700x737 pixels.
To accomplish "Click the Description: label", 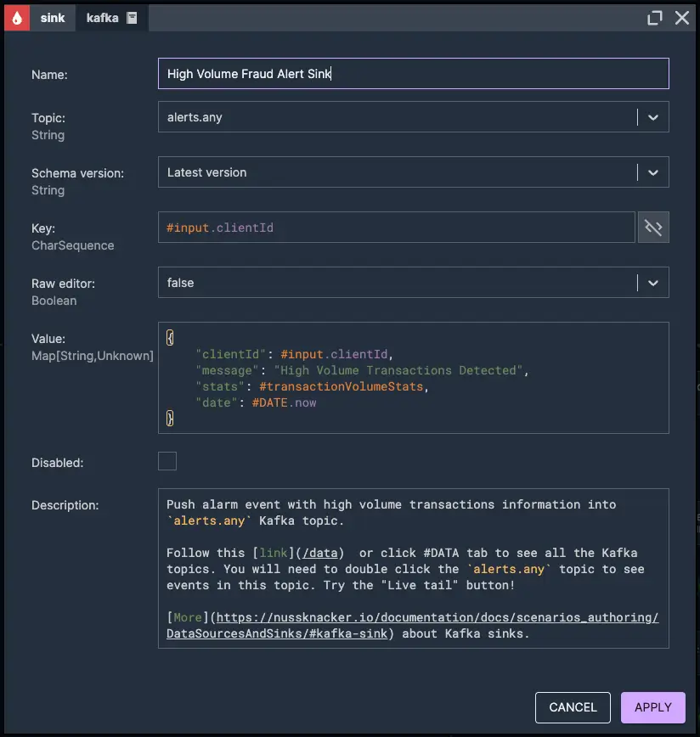I will pos(65,505).
